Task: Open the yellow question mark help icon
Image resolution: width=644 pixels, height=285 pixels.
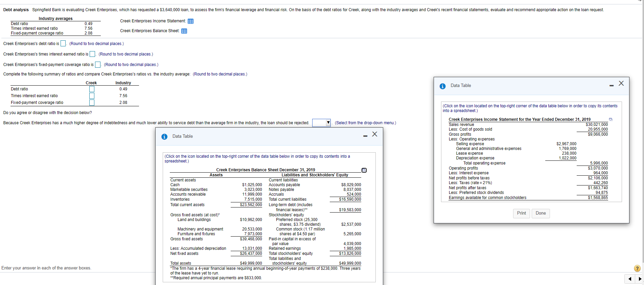Action: (x=637, y=268)
